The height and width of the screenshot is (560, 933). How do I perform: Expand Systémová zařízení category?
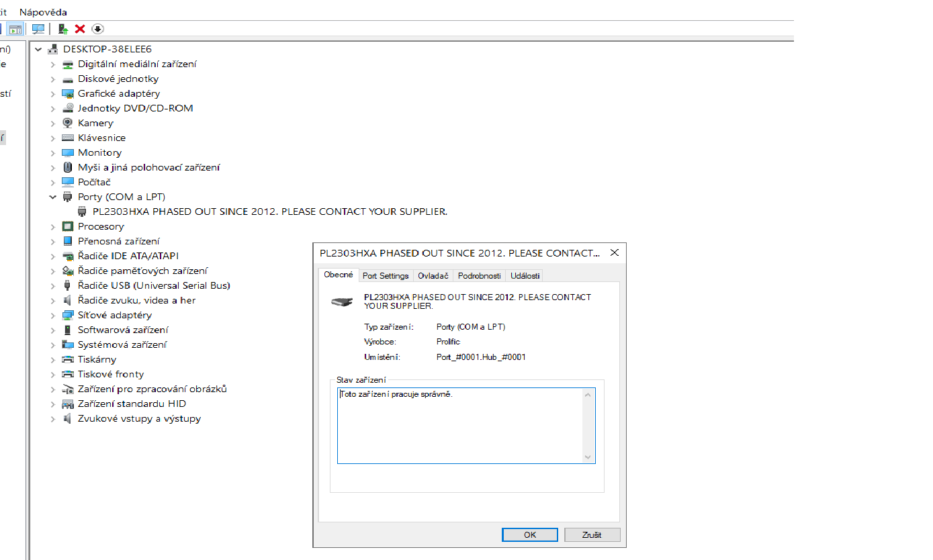tap(52, 344)
